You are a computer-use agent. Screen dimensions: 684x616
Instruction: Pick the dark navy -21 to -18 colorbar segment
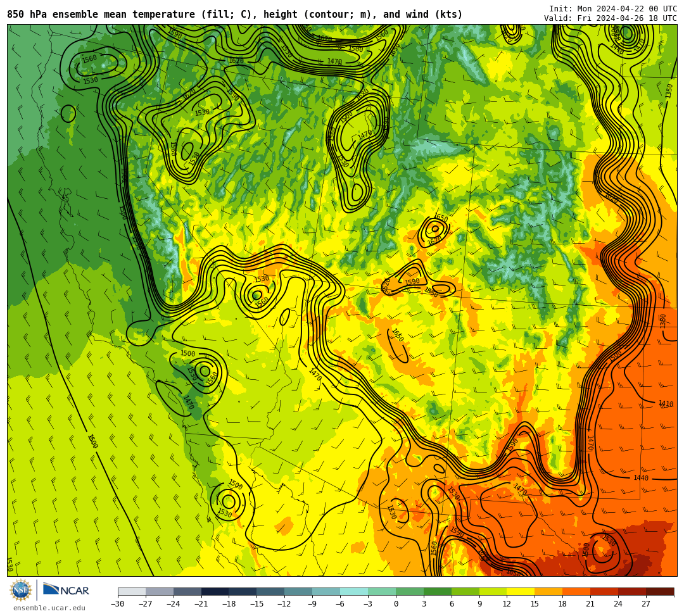coord(215,591)
